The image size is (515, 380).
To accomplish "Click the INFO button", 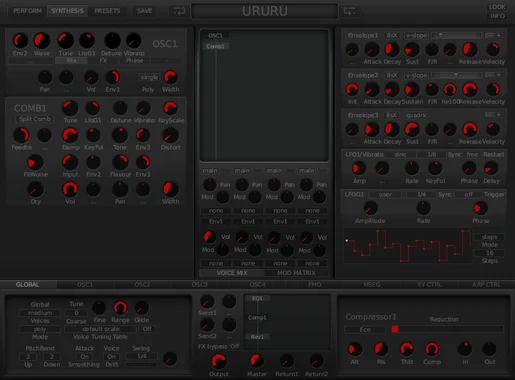I will coord(497,16).
